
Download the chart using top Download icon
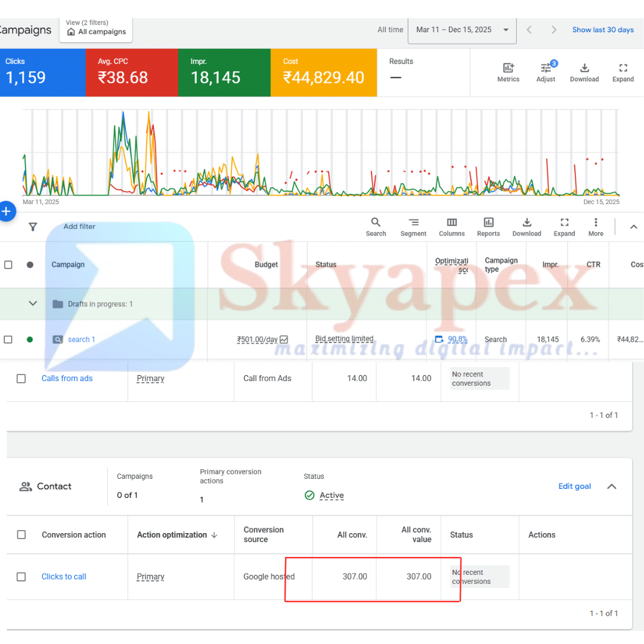point(584,69)
